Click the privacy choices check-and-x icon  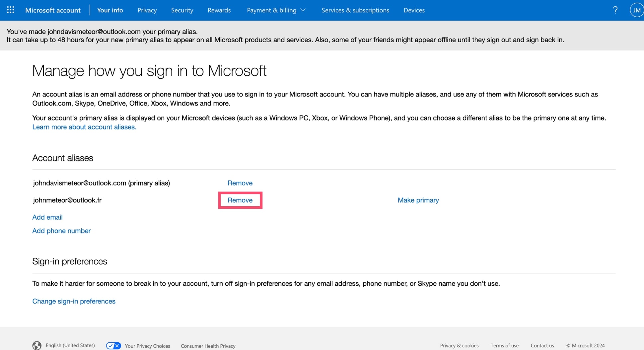113,346
